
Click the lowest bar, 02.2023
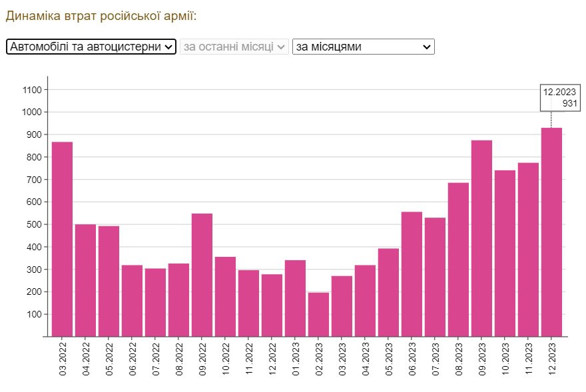pos(318,315)
